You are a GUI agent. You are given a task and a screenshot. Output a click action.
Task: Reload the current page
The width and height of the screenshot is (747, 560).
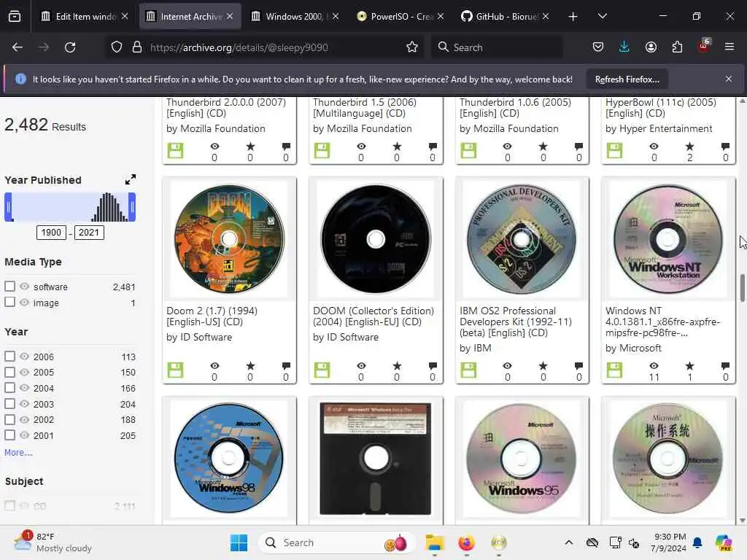pyautogui.click(x=70, y=47)
